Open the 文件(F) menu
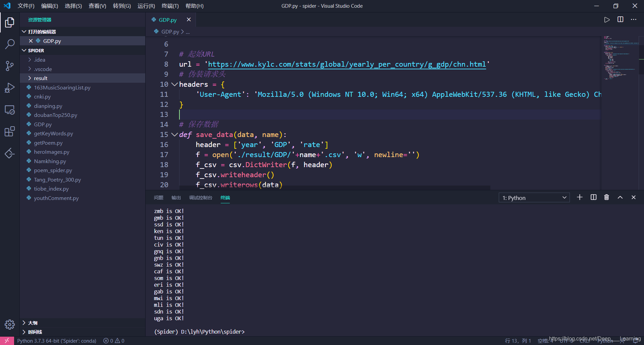Image resolution: width=644 pixels, height=345 pixels. (26, 6)
